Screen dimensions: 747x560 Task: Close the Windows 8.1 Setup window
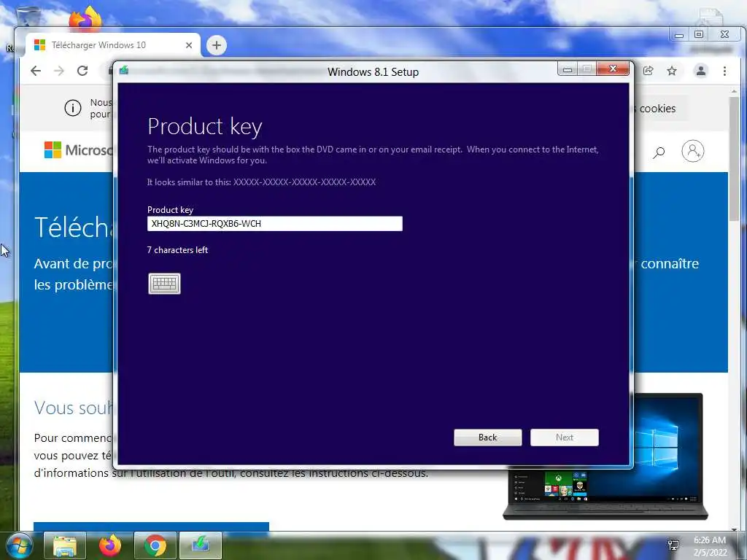point(613,69)
